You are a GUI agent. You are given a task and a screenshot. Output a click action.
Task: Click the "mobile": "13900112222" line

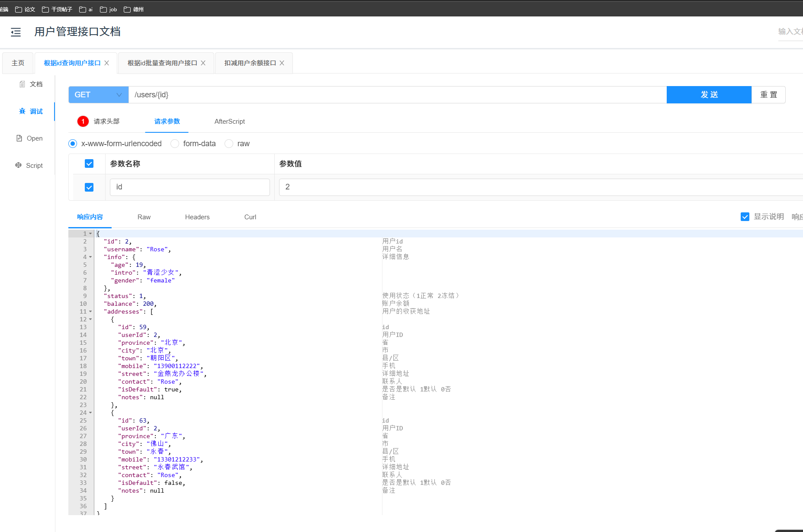pyautogui.click(x=161, y=366)
